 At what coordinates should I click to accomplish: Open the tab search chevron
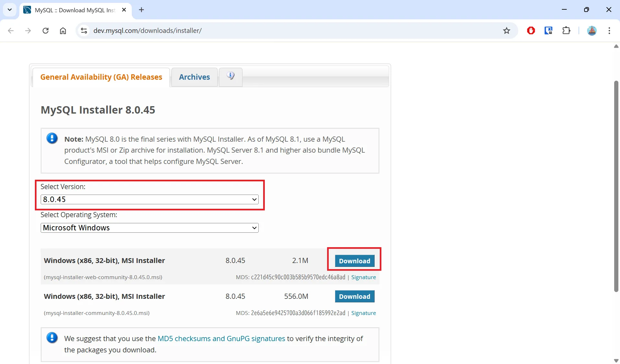pos(10,10)
